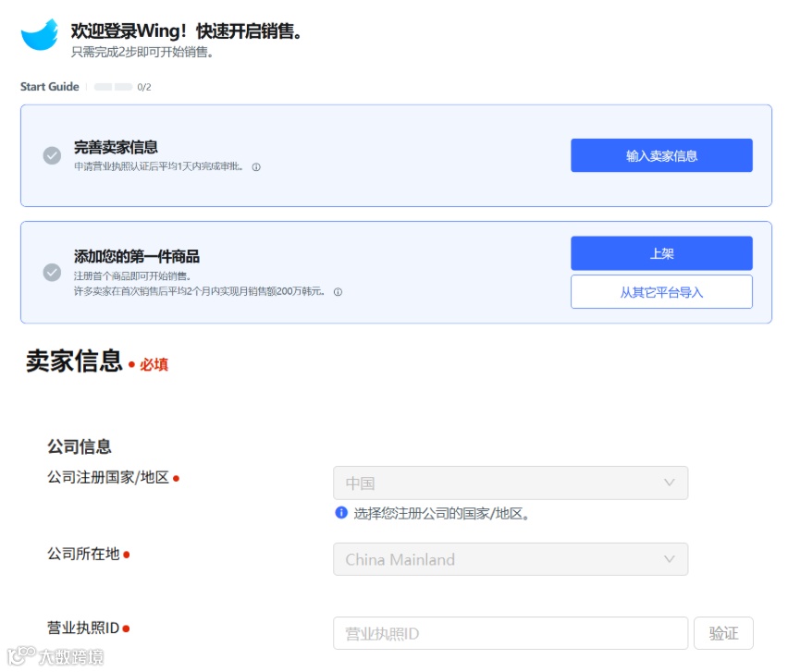Click the 选择您注册公司的国家/地区 hint text
The width and height of the screenshot is (788, 672).
pos(441,513)
